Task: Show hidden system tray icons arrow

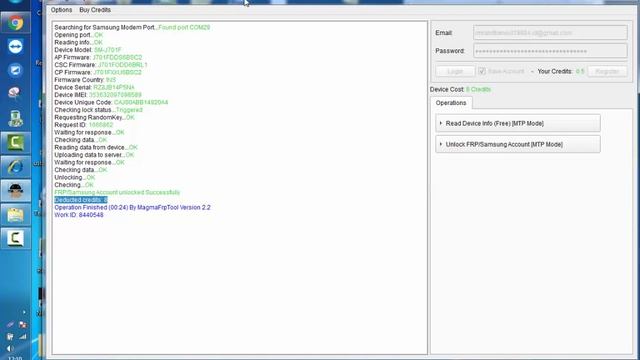Action: tap(24, 312)
